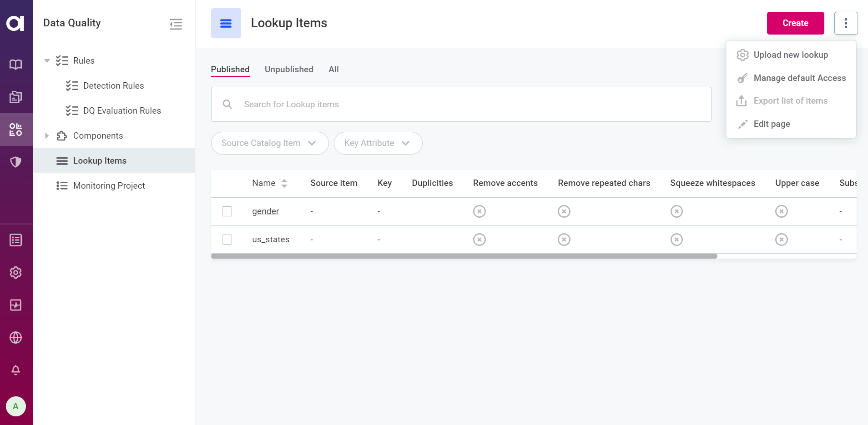Image resolution: width=868 pixels, height=425 pixels.
Task: Choose Manage default Access menu entry
Action: pos(791,78)
